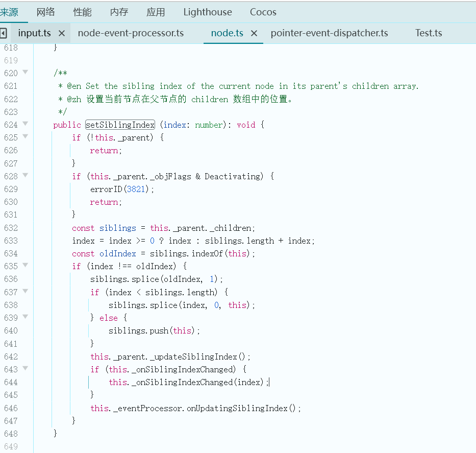Collapse the else block at line 639
476x453 pixels.
tap(26, 317)
